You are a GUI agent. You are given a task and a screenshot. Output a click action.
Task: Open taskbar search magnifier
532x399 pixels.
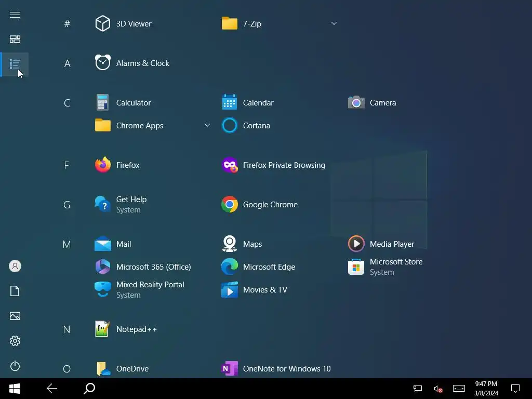coord(89,389)
